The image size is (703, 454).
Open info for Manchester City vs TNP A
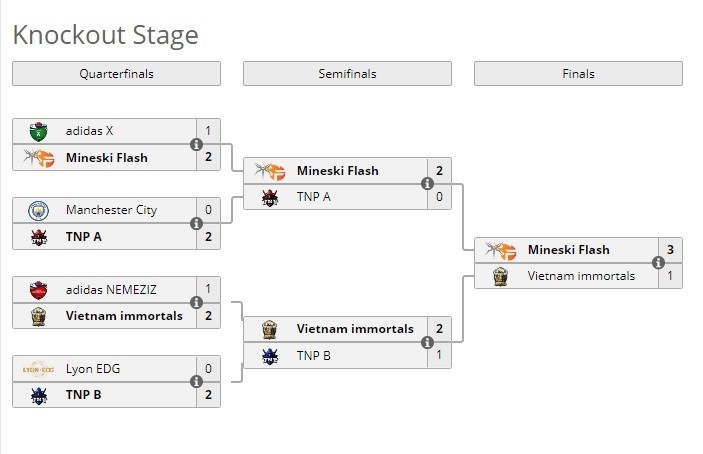click(x=196, y=223)
